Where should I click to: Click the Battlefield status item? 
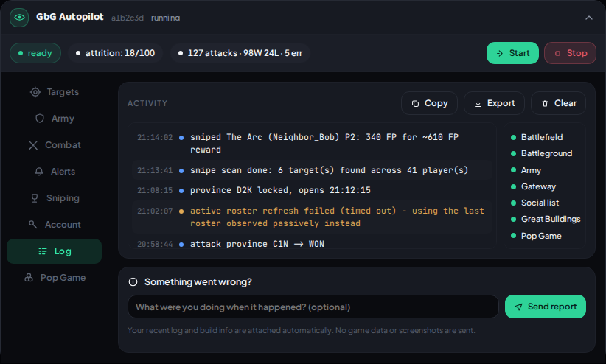click(537, 137)
